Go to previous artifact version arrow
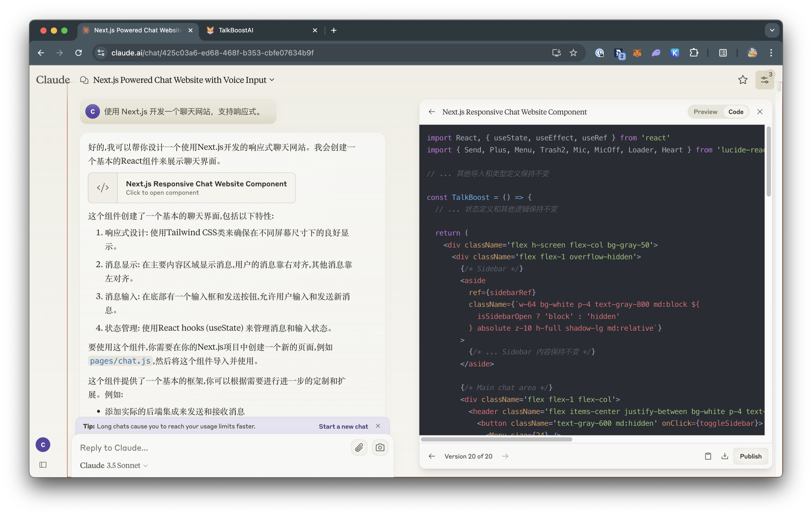 click(x=431, y=456)
